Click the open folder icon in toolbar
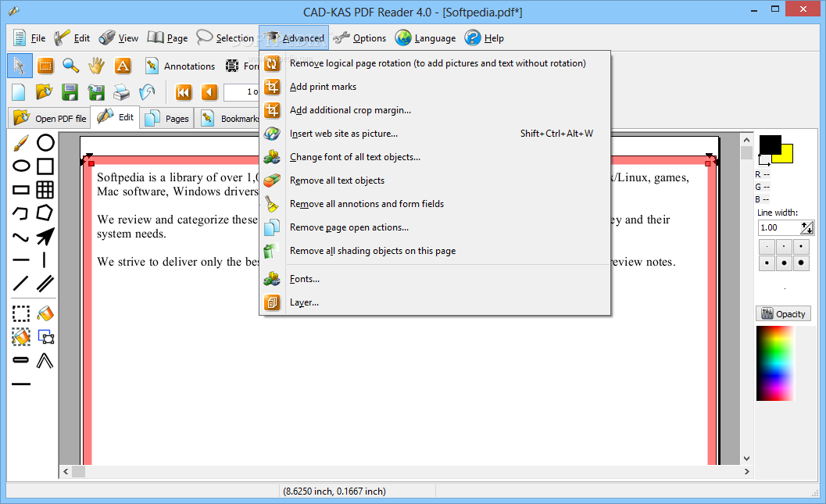 click(45, 92)
